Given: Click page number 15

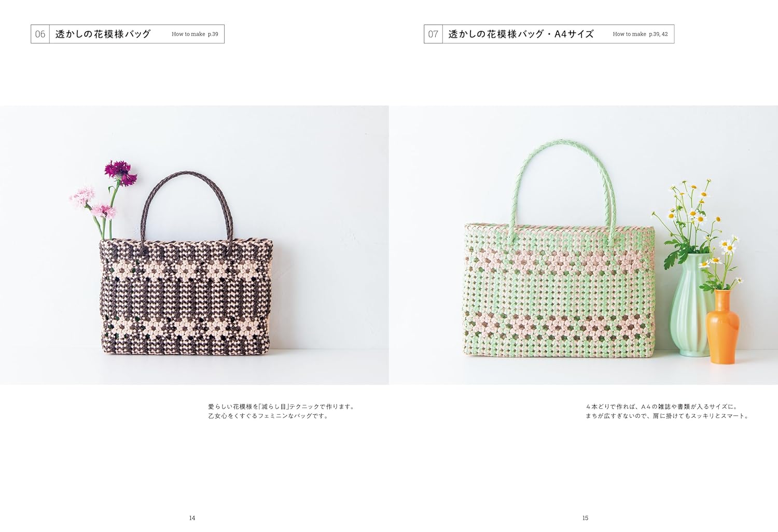Looking at the screenshot, I should (x=585, y=518).
